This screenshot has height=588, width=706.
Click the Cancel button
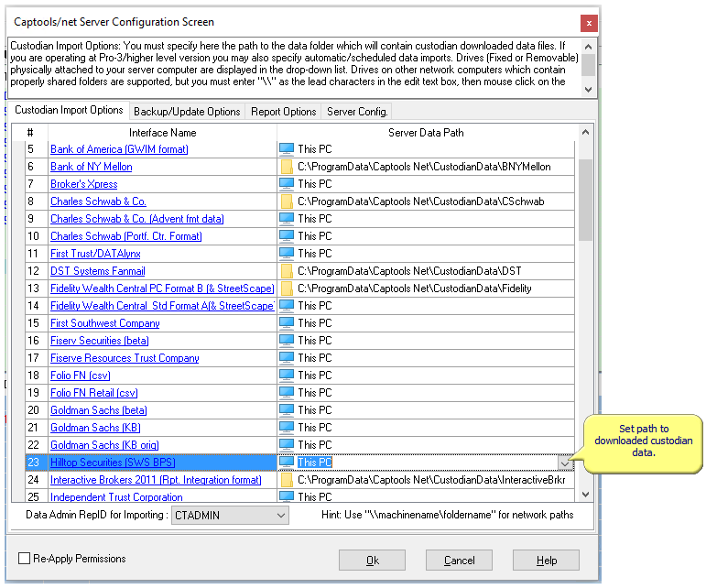coord(460,561)
